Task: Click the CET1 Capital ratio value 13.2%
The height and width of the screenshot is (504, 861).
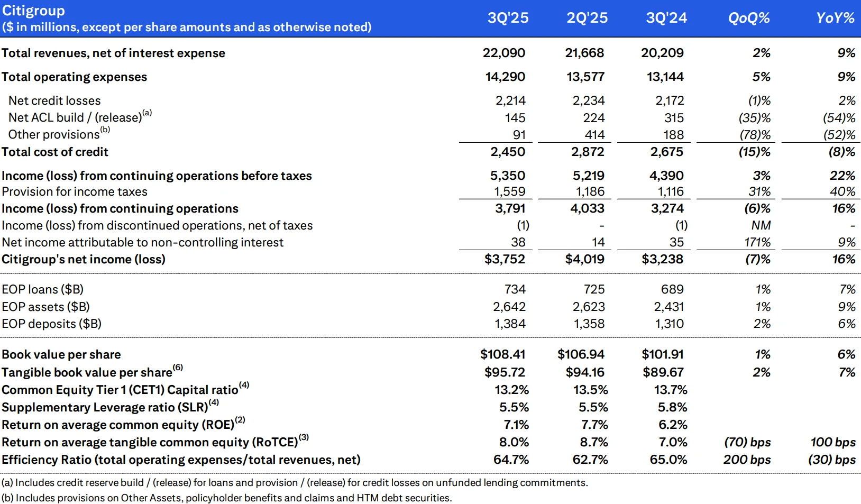Action: pos(511,390)
